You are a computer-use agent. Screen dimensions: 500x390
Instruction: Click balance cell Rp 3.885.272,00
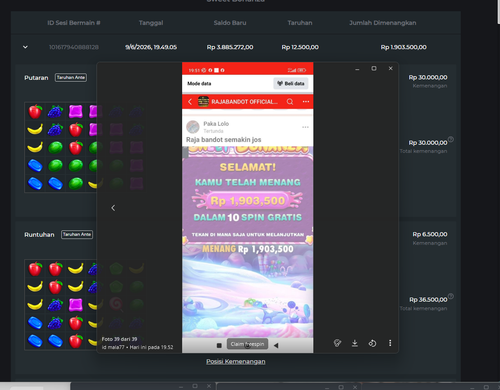point(230,47)
